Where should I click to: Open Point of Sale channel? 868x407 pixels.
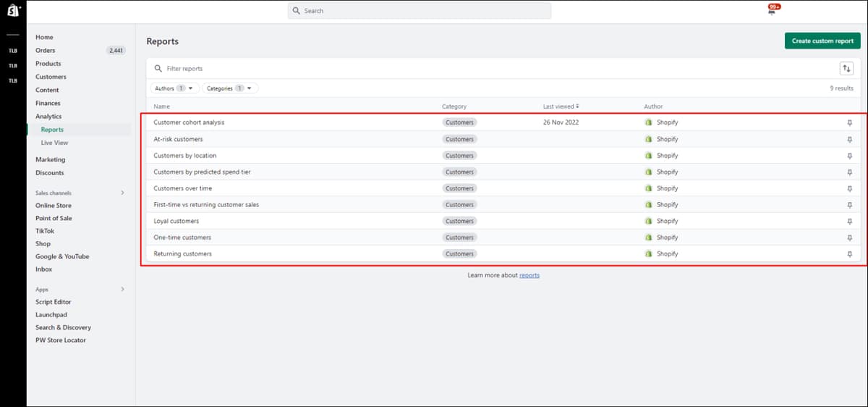point(54,218)
